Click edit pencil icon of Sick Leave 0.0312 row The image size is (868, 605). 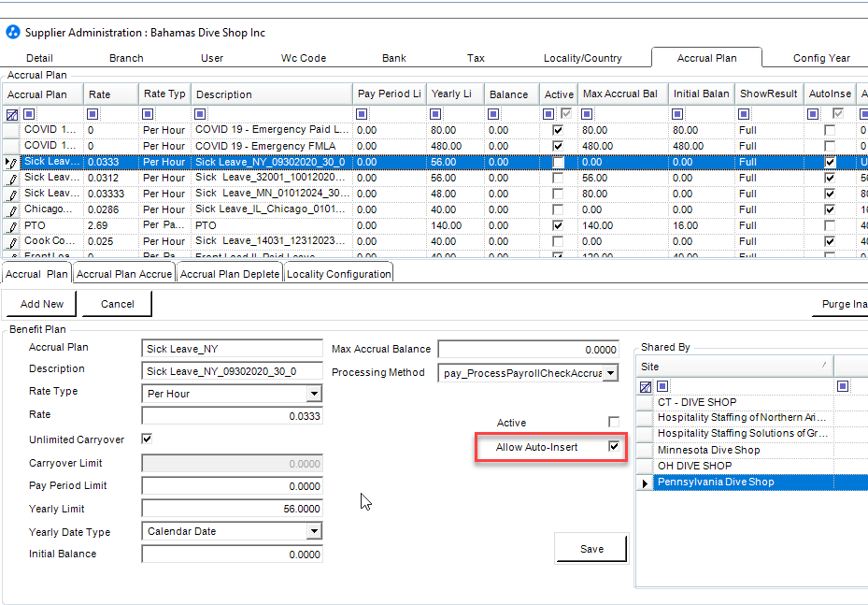(x=11, y=179)
